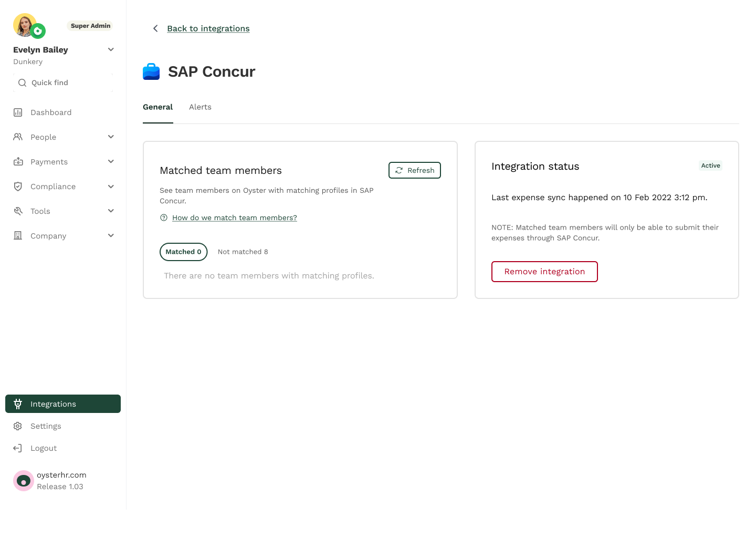Screen dimensions: 756x538
Task: Click the Refresh button
Action: (x=415, y=170)
